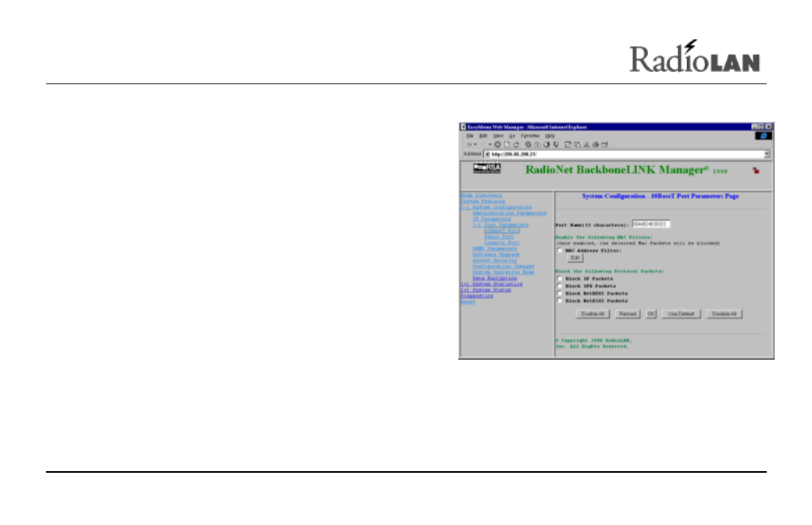The width and height of the screenshot is (812, 525).
Task: Open the Back button history dropdown arrow
Action: (475, 145)
